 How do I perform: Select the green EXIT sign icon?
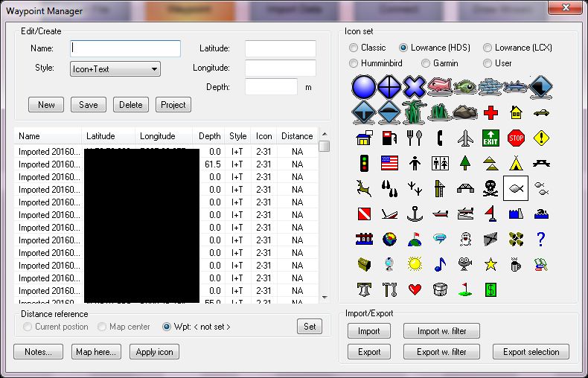490,138
